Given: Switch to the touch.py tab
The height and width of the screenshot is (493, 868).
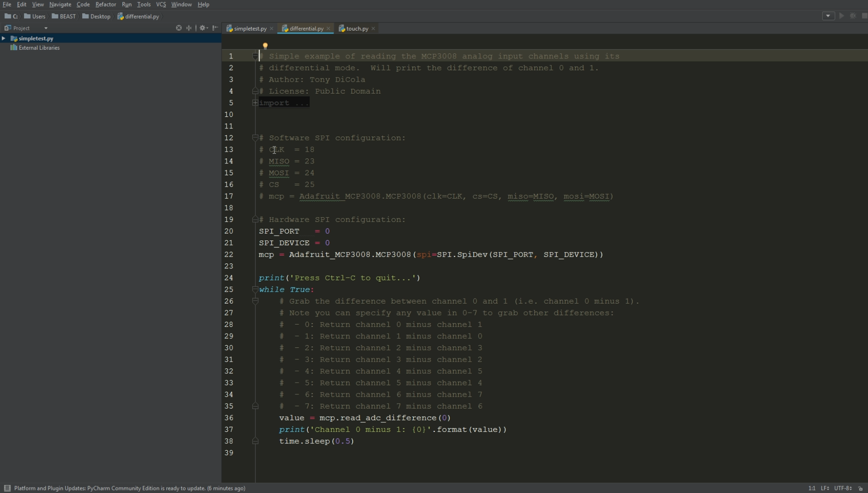Looking at the screenshot, I should tap(357, 28).
